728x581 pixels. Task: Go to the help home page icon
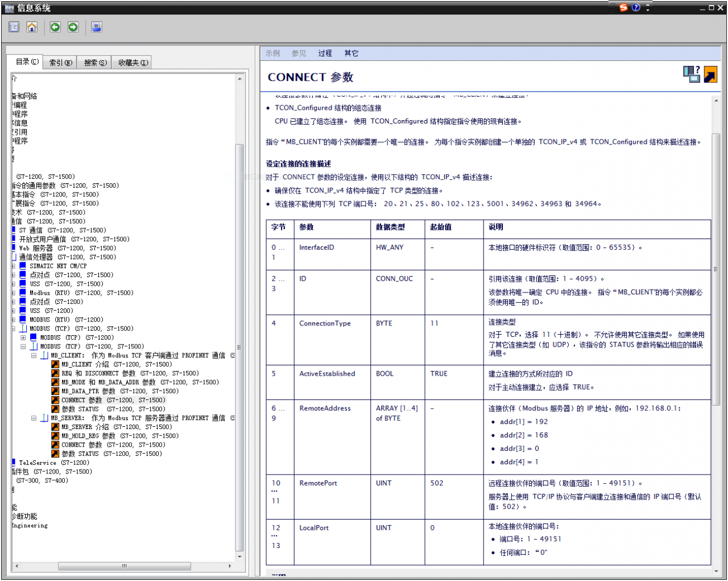32,27
